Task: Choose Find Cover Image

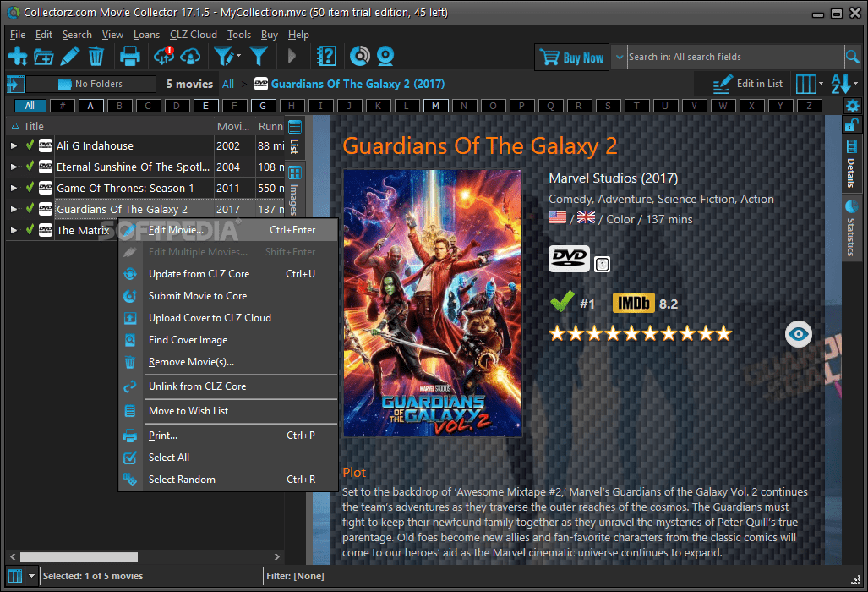Action: click(228, 340)
